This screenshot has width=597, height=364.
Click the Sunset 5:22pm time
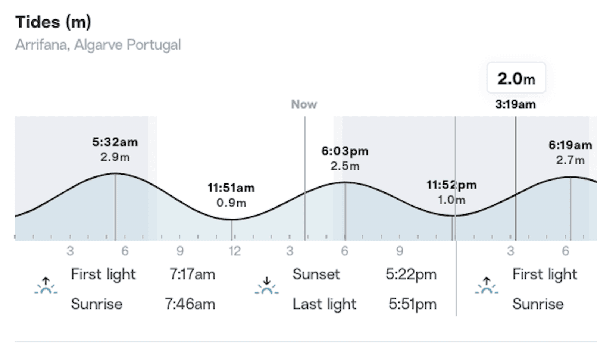(x=411, y=274)
